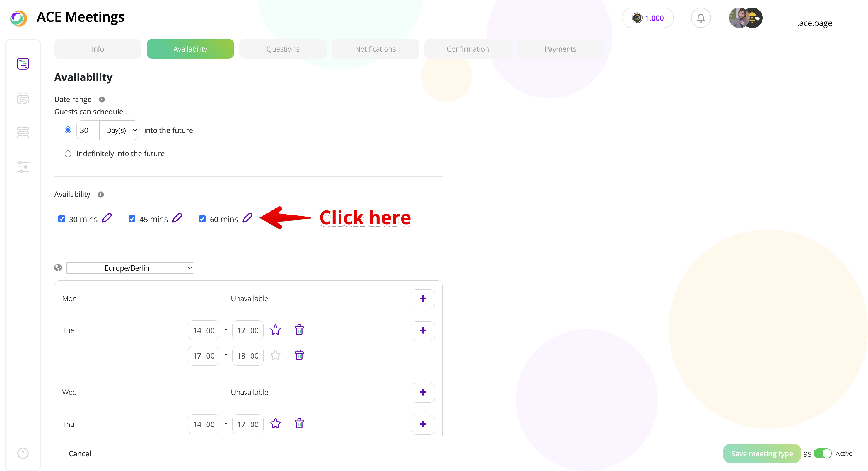Add a time slot for Monday
Screen dimensions: 868x471
click(422, 299)
